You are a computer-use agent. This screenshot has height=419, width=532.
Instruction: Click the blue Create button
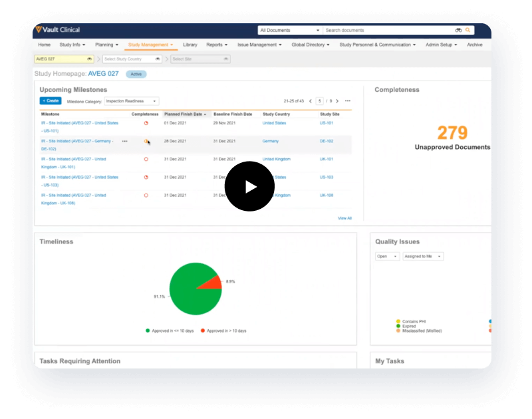(x=51, y=101)
